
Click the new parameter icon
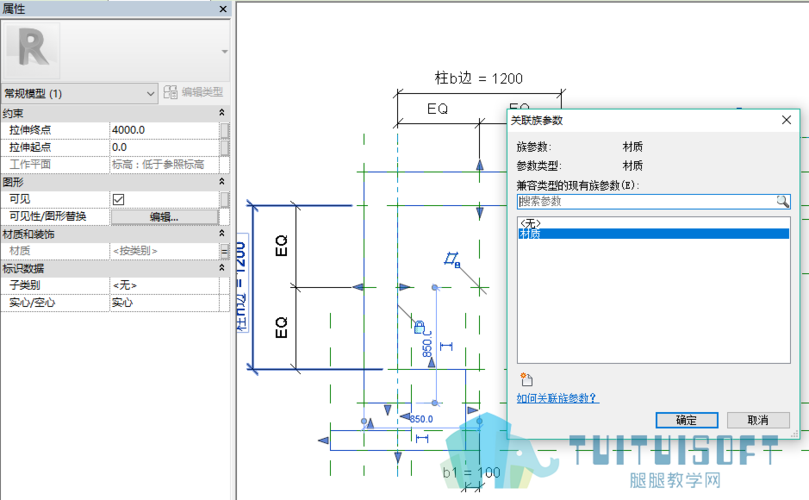pos(526,379)
